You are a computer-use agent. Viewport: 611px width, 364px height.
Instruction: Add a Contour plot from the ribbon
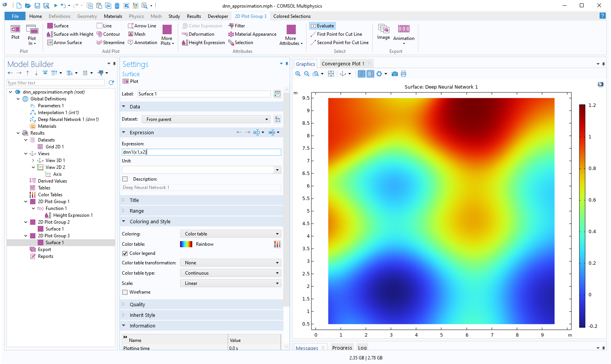click(99, 34)
